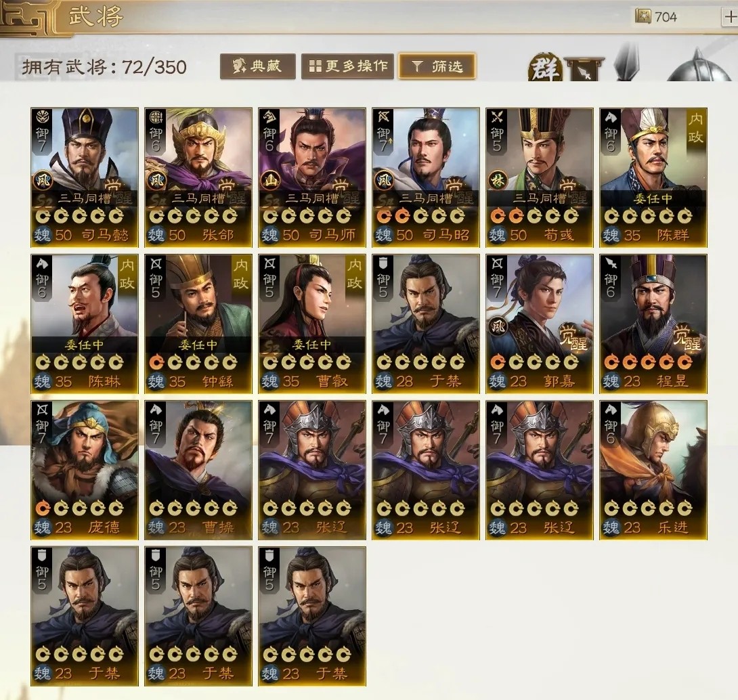Screen dimensions: 738x700
Task: Select the 司马昭 general card
Action: pyautogui.click(x=425, y=177)
